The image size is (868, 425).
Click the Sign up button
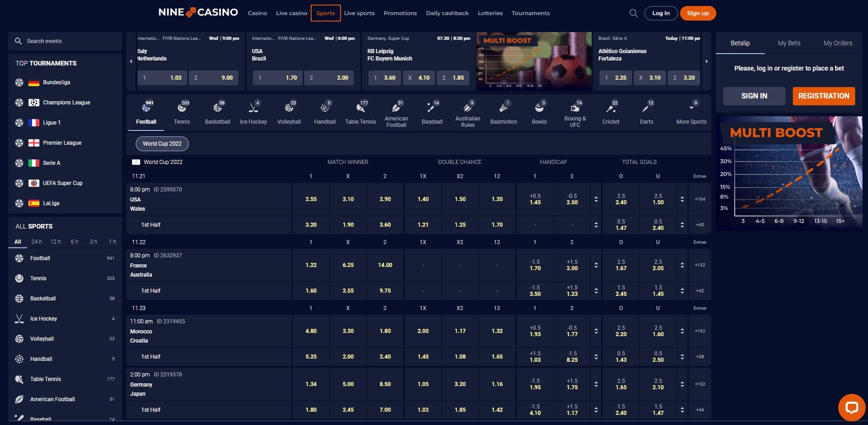coord(698,13)
